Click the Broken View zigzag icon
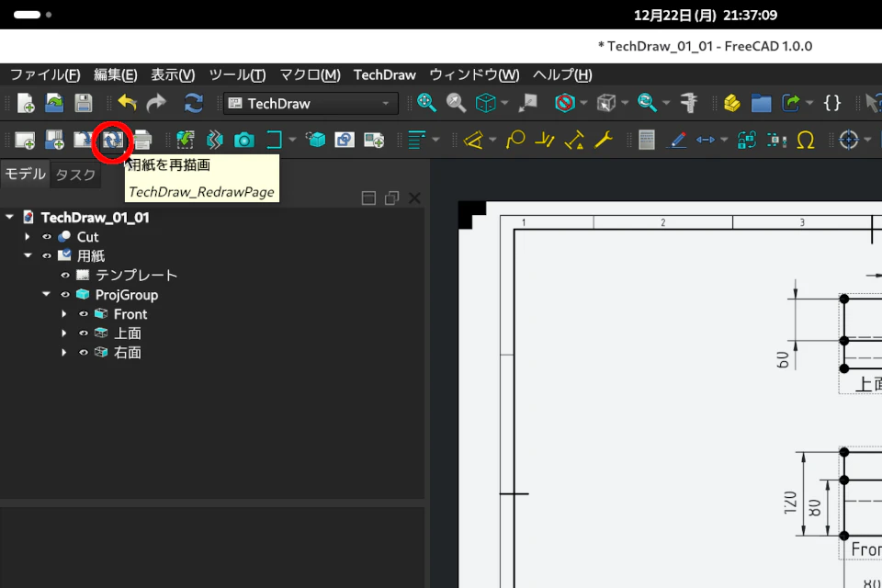The height and width of the screenshot is (588, 882). click(x=214, y=140)
